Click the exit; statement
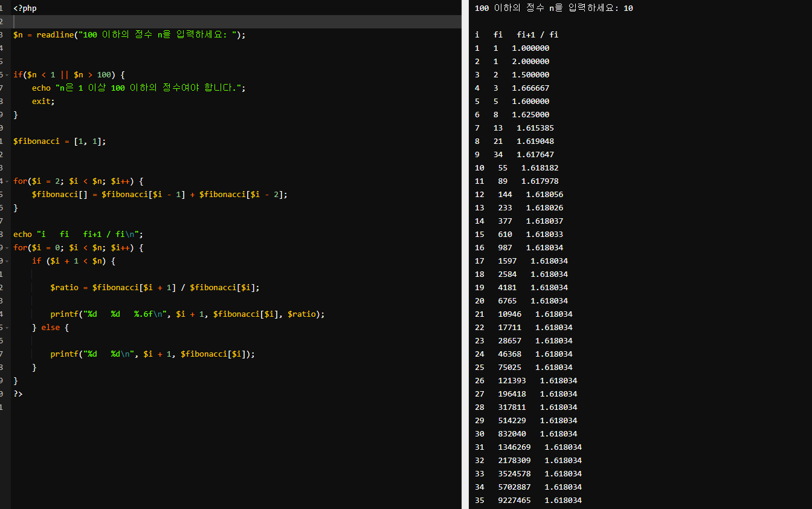 pos(43,102)
